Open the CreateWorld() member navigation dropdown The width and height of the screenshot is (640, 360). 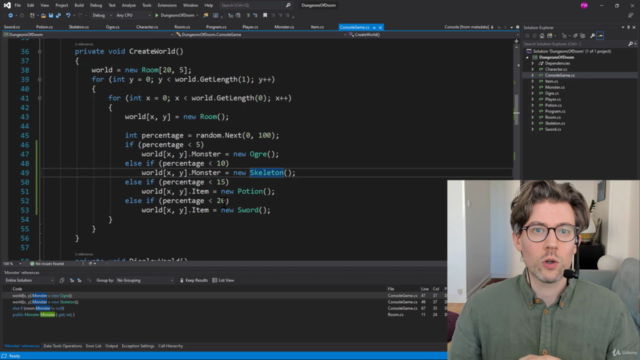(x=432, y=35)
